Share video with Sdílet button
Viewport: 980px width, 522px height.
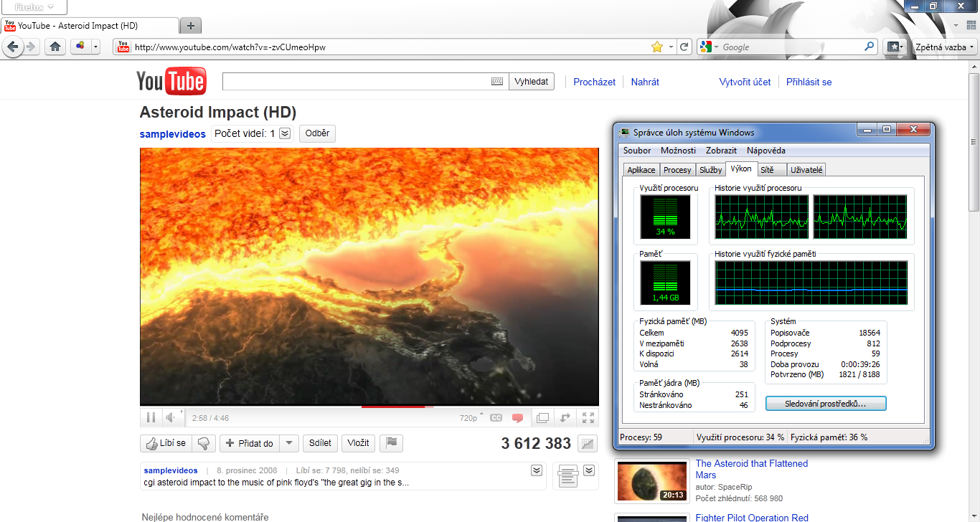(x=320, y=443)
